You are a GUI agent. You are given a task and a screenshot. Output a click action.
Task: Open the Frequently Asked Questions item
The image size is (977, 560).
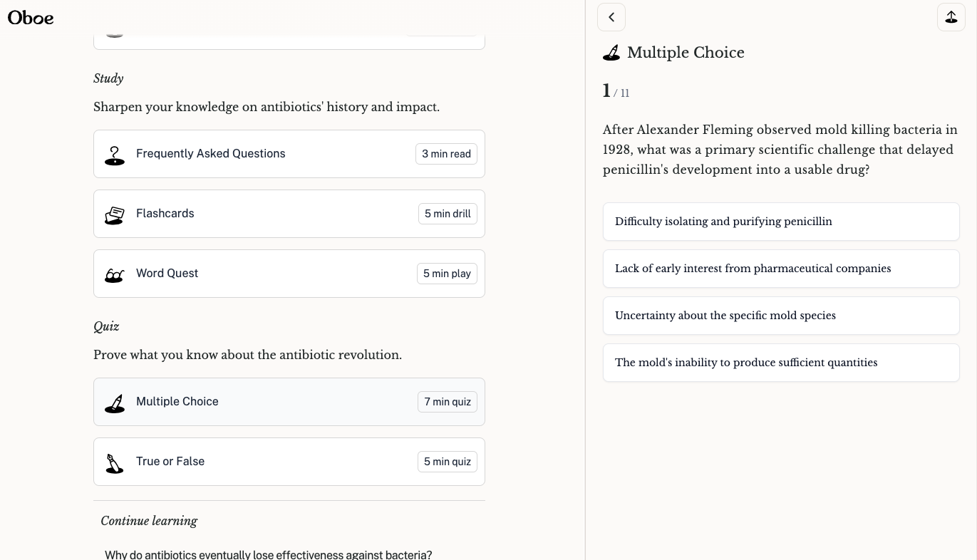coord(211,154)
